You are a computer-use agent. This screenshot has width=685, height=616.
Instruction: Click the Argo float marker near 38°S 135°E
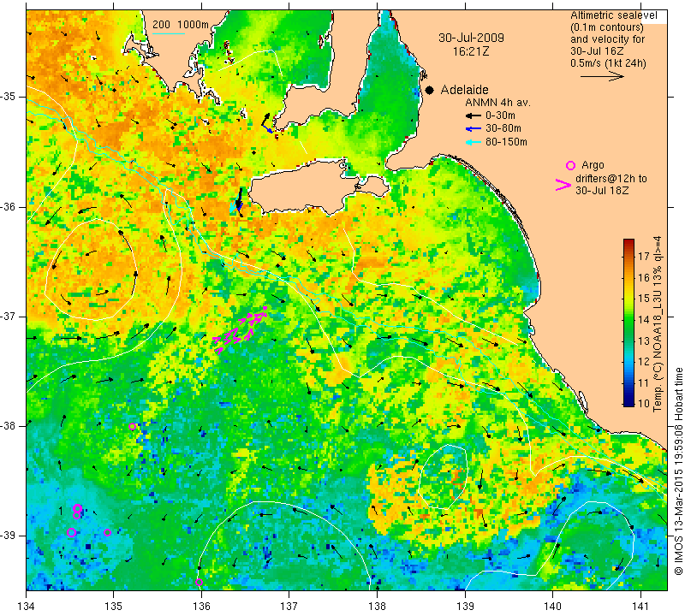pos(133,427)
